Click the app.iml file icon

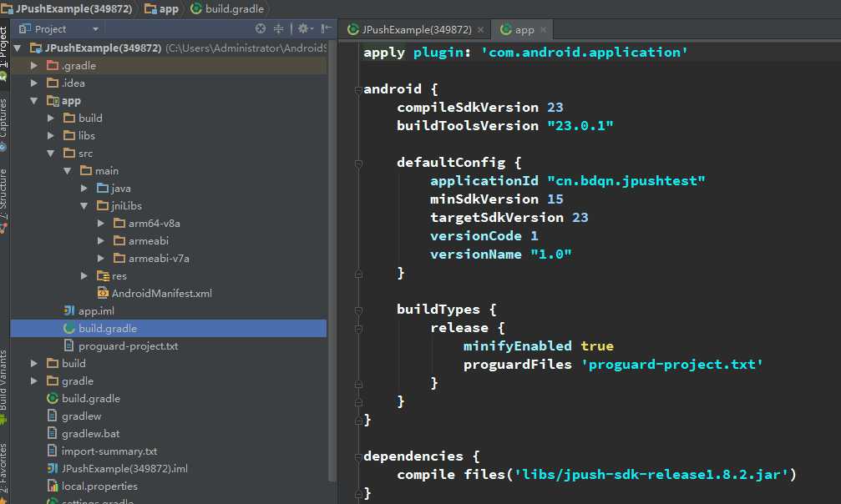pyautogui.click(x=69, y=310)
